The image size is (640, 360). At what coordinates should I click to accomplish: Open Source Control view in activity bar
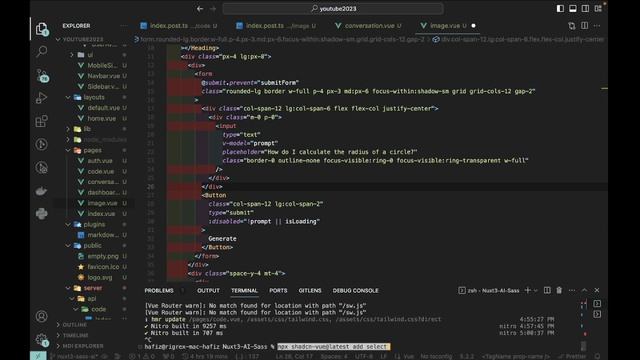click(42, 76)
